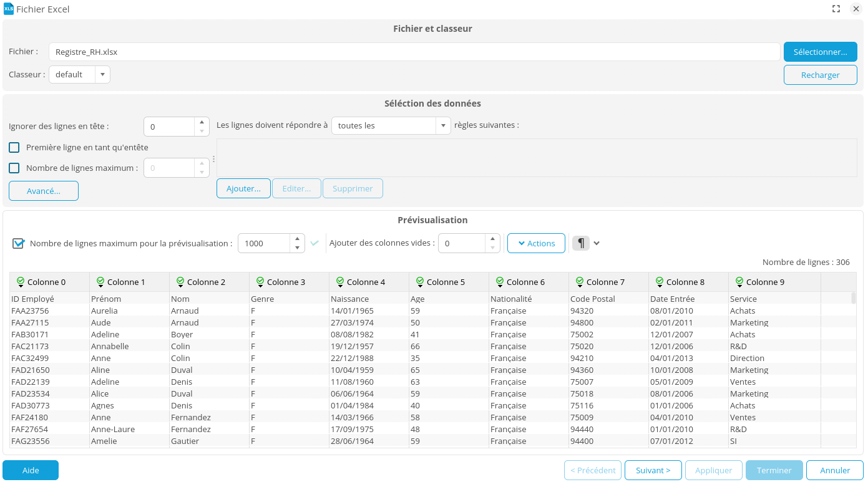Click the Colonne 3 header status icon
Screen dimensions: 868x482
coord(260,282)
